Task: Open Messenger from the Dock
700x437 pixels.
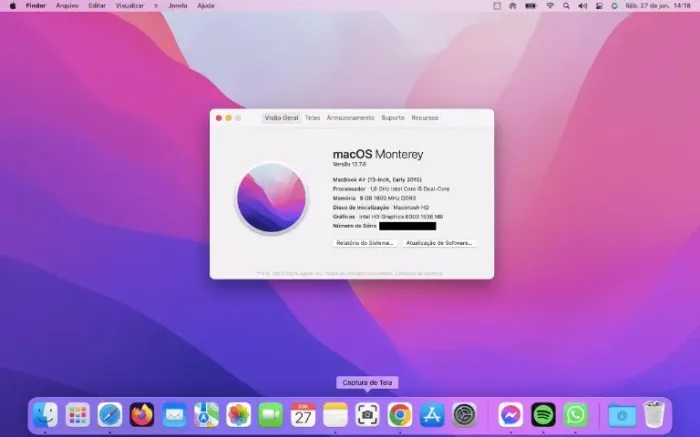Action: [x=511, y=415]
